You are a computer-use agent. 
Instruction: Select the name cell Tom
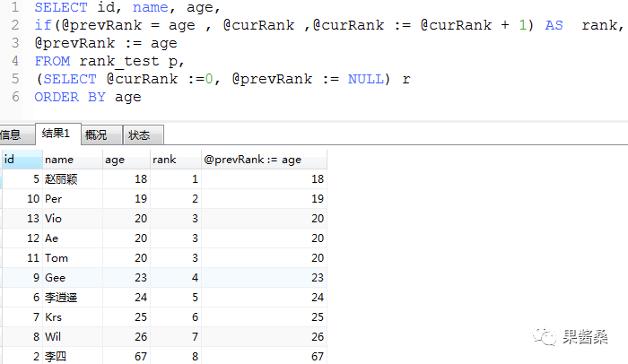click(x=73, y=258)
